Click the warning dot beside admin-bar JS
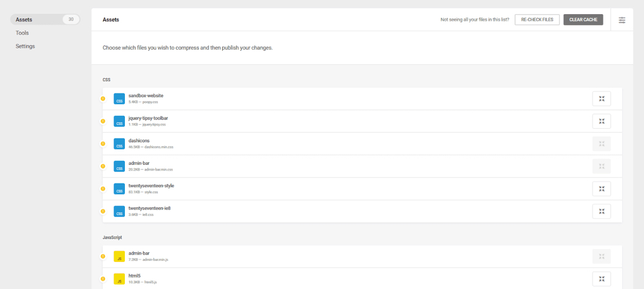 click(x=102, y=256)
